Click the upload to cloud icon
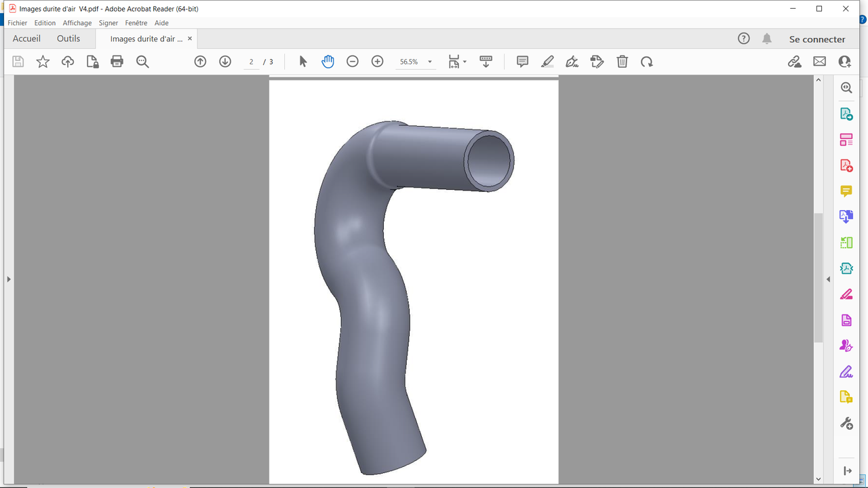 [x=68, y=62]
